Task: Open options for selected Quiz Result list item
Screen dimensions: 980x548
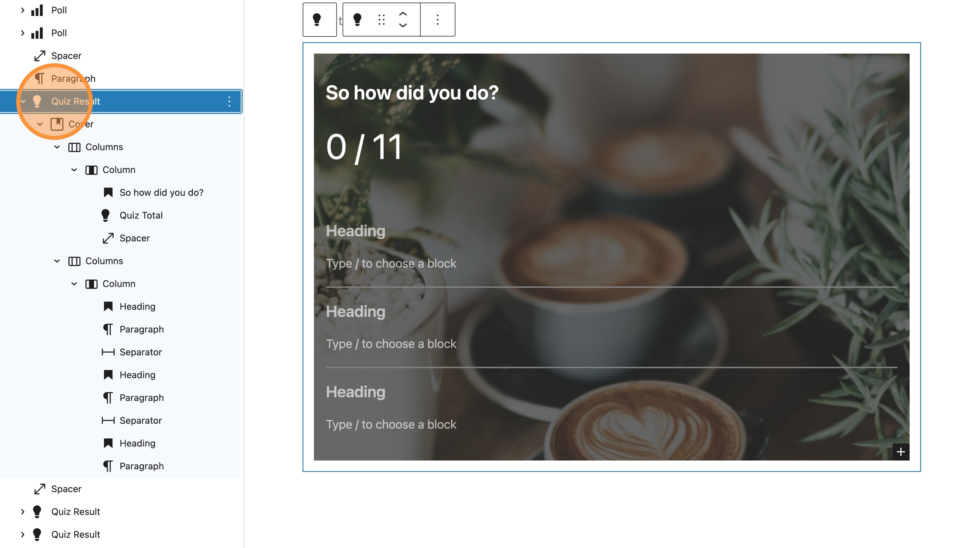Action: coord(229,101)
